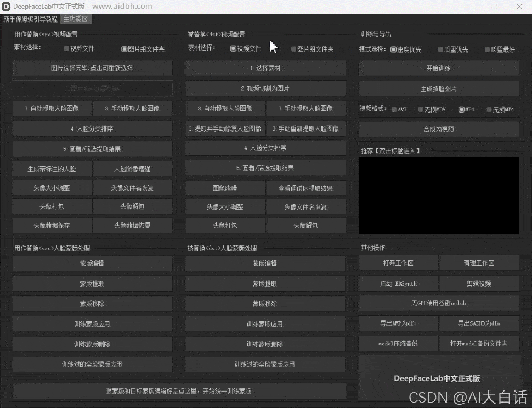Click 清理工作区 button
This screenshot has height=408, width=532.
(x=479, y=263)
